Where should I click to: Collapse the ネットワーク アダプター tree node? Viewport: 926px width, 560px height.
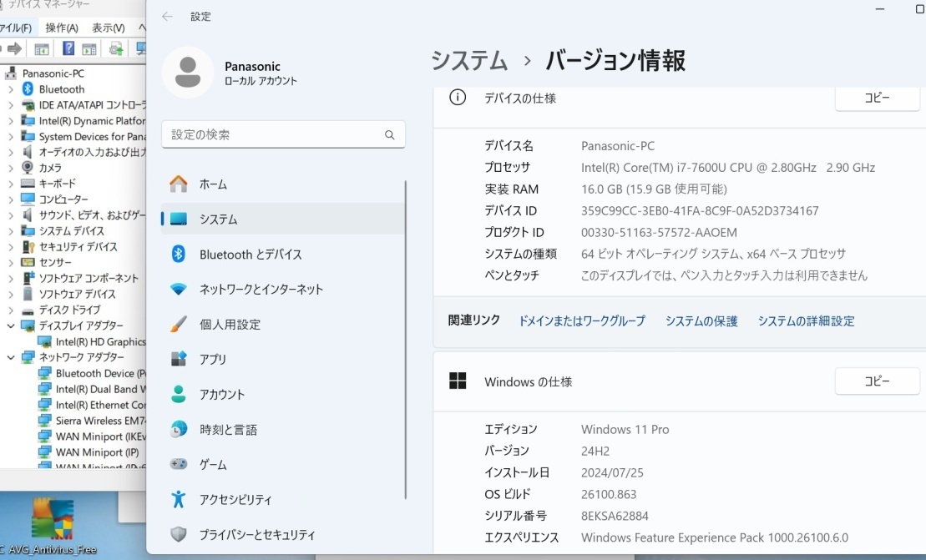11,357
